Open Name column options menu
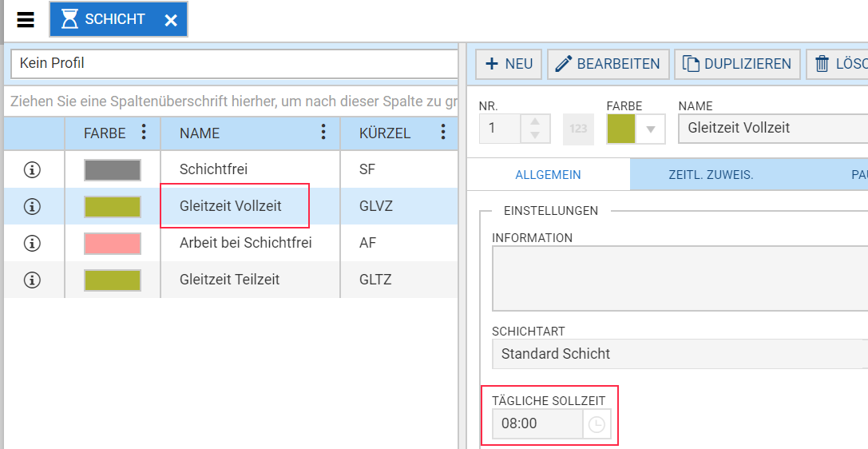 tap(323, 133)
